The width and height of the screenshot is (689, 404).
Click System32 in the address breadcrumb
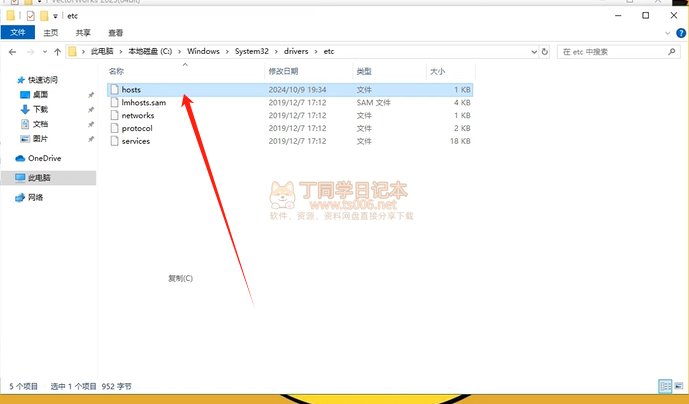tap(251, 51)
